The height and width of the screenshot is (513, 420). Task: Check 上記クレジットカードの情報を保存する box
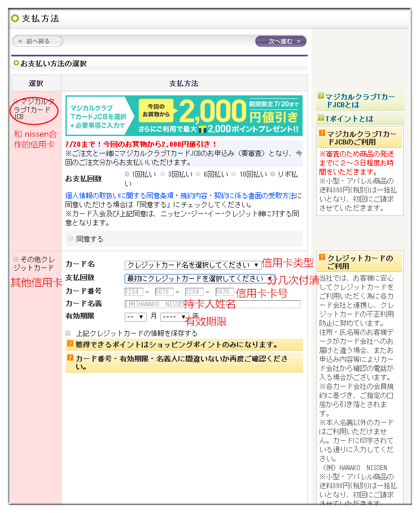[68, 333]
